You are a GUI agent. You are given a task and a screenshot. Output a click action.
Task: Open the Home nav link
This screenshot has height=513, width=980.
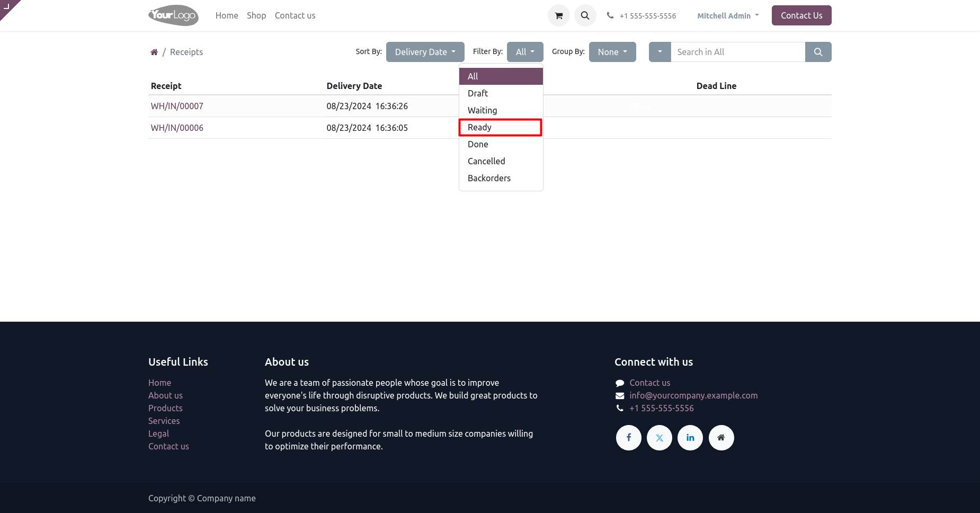pos(227,15)
